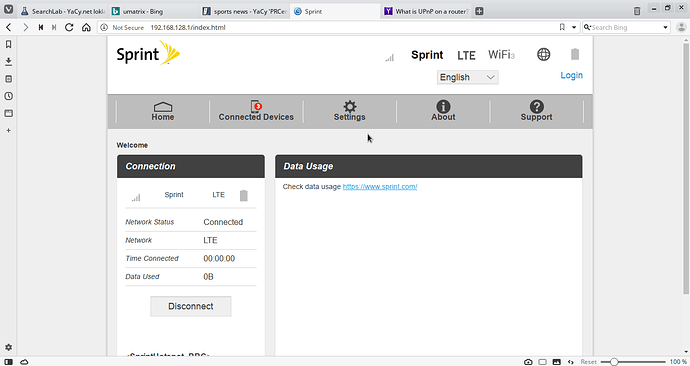Screen dimensions: 690x366
Task: Expand the address bar history dropdown
Action: 574,27
